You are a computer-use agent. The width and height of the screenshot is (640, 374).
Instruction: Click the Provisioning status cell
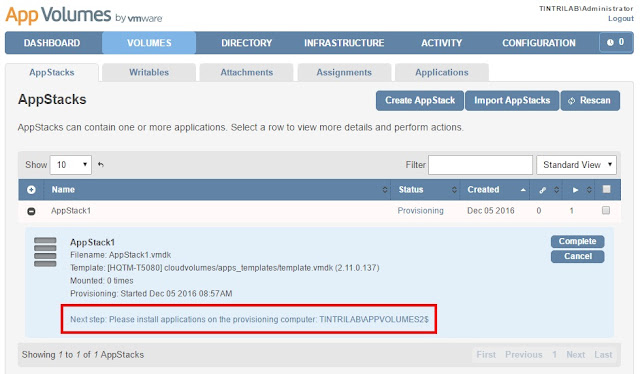[x=420, y=211]
